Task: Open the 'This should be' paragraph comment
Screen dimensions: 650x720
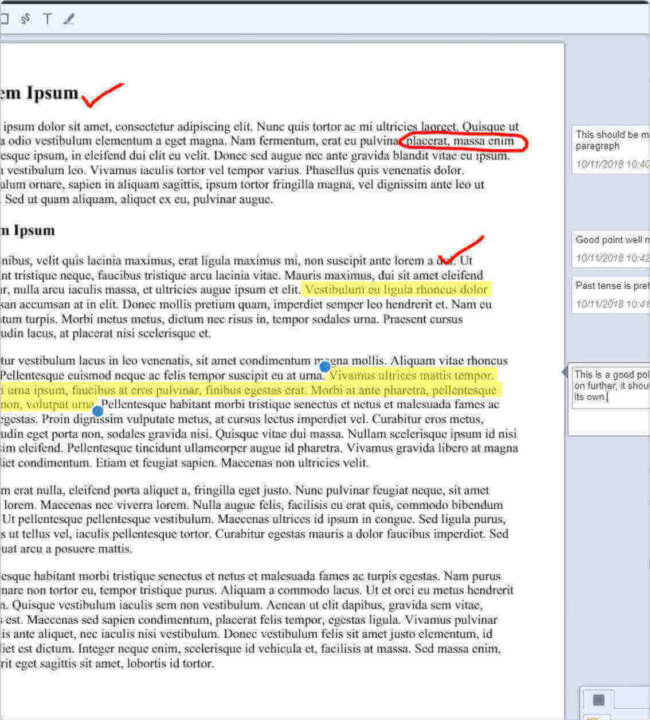Action: click(x=611, y=150)
